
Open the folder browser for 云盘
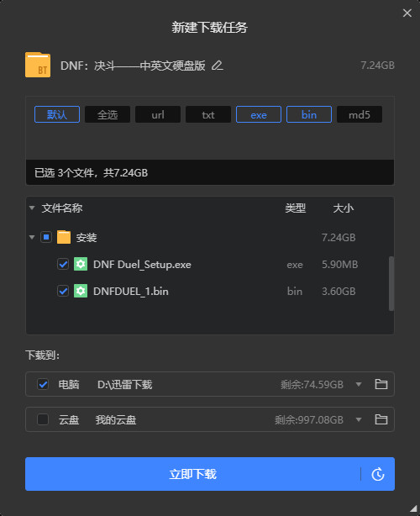tap(381, 419)
